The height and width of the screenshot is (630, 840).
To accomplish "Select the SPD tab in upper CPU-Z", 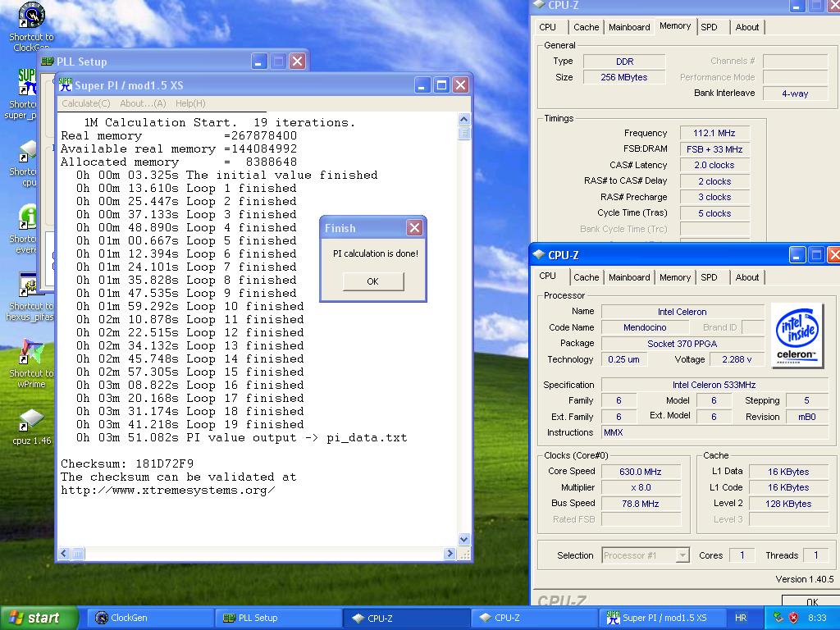I will click(709, 27).
